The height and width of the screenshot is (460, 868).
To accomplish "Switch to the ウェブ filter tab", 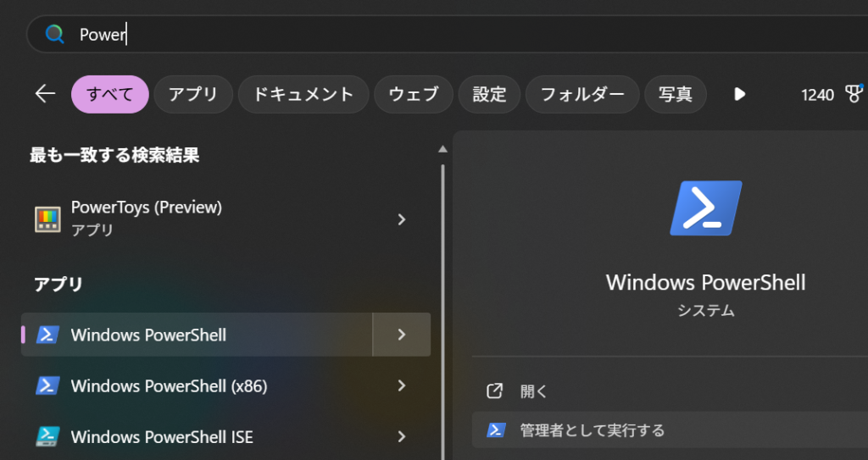I will 414,94.
